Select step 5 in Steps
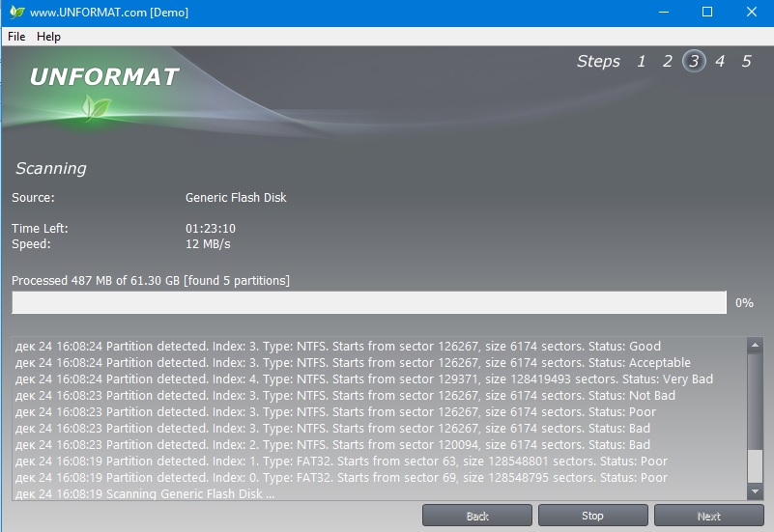Viewport: 774px width, 532px height. [x=746, y=61]
